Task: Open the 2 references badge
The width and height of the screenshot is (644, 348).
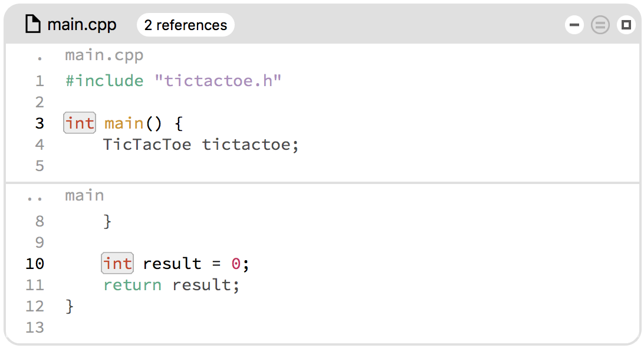Action: [x=186, y=25]
